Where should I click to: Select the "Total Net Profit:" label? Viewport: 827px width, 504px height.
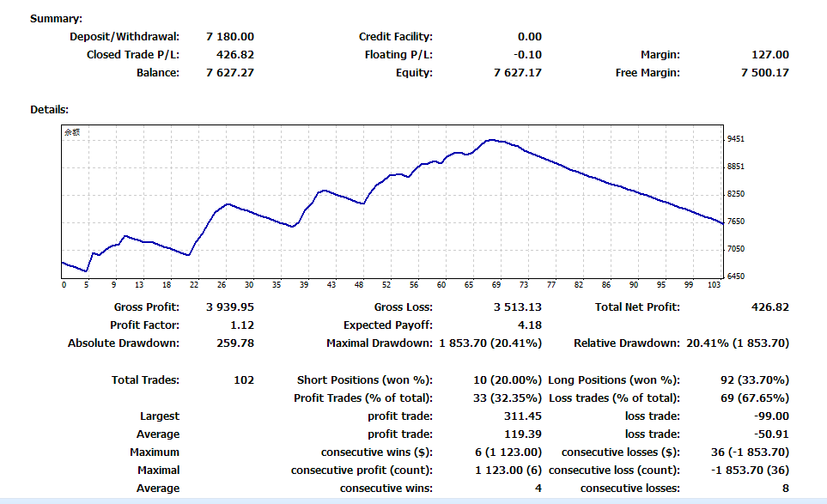(638, 307)
